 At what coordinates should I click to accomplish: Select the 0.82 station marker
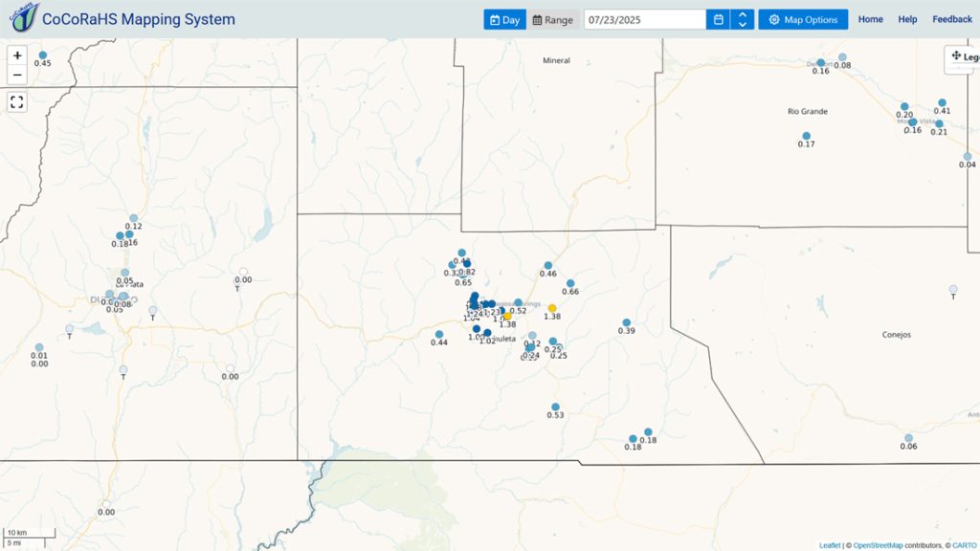(467, 264)
